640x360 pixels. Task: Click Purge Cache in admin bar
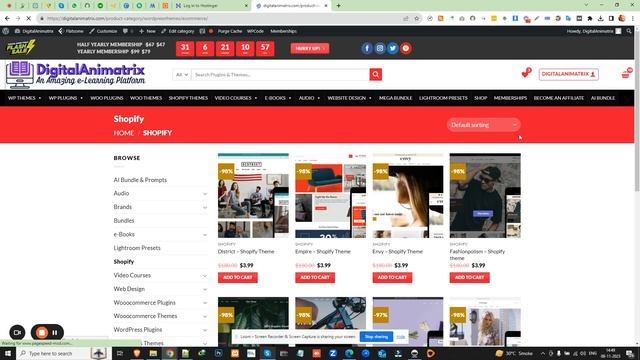229,31
